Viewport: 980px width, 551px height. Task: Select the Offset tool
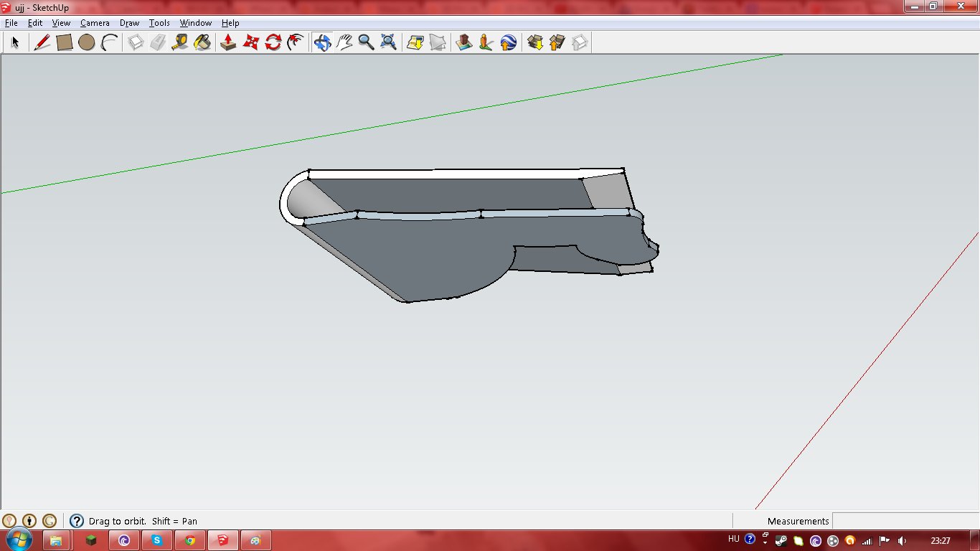(295, 42)
